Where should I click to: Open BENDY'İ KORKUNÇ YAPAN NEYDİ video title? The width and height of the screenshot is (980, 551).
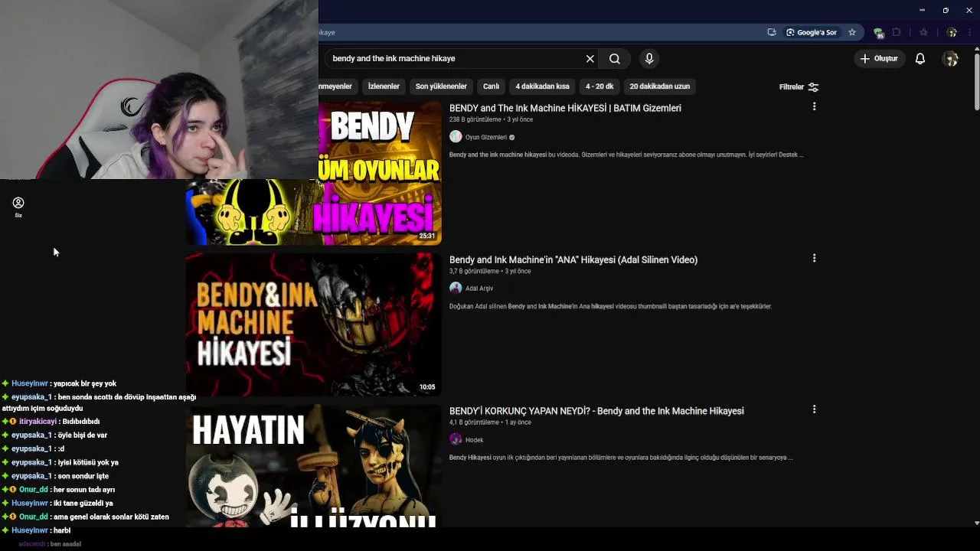(596, 411)
